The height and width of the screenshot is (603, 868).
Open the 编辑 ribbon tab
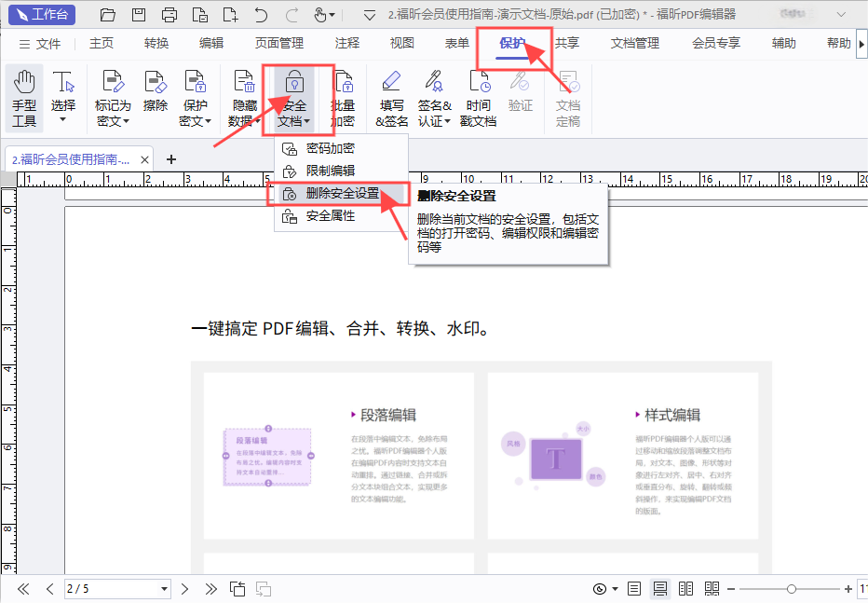[x=210, y=43]
